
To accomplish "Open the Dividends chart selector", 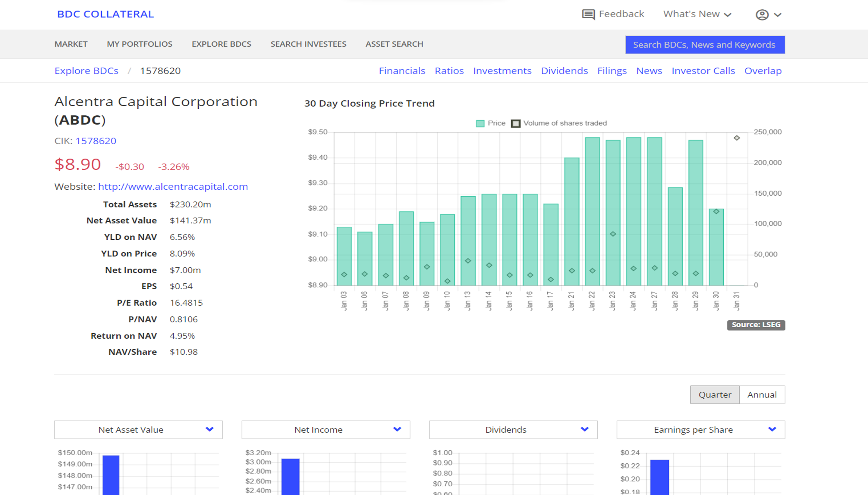I will (513, 430).
